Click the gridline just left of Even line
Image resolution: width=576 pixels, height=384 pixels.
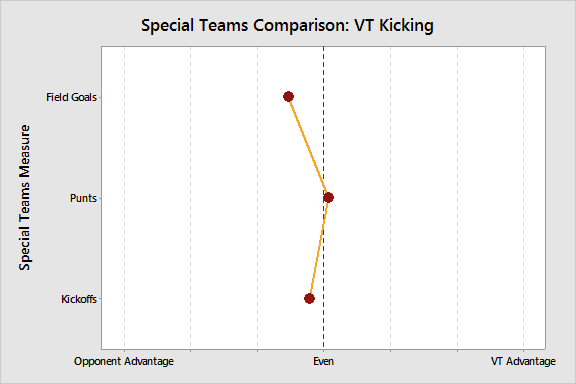pyautogui.click(x=257, y=198)
